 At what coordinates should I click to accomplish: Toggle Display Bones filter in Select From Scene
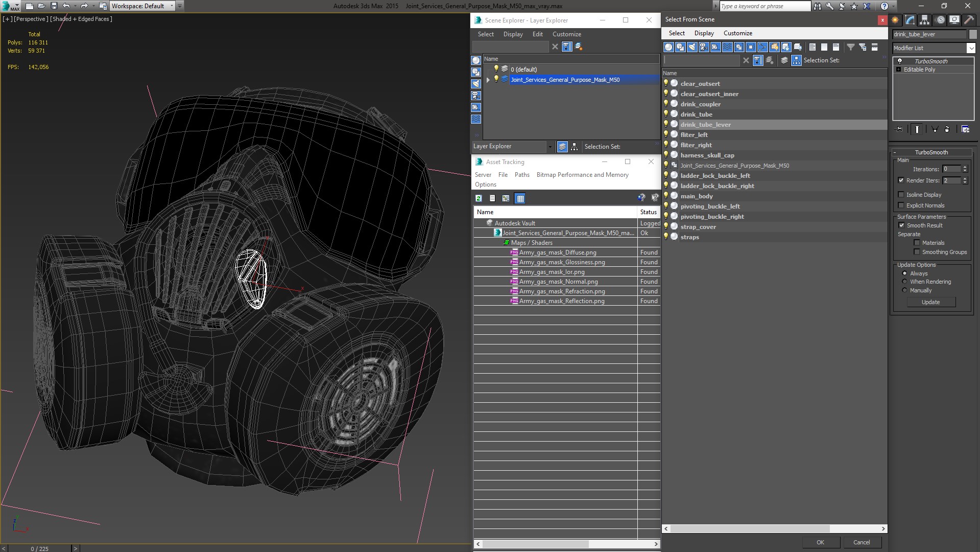point(762,47)
